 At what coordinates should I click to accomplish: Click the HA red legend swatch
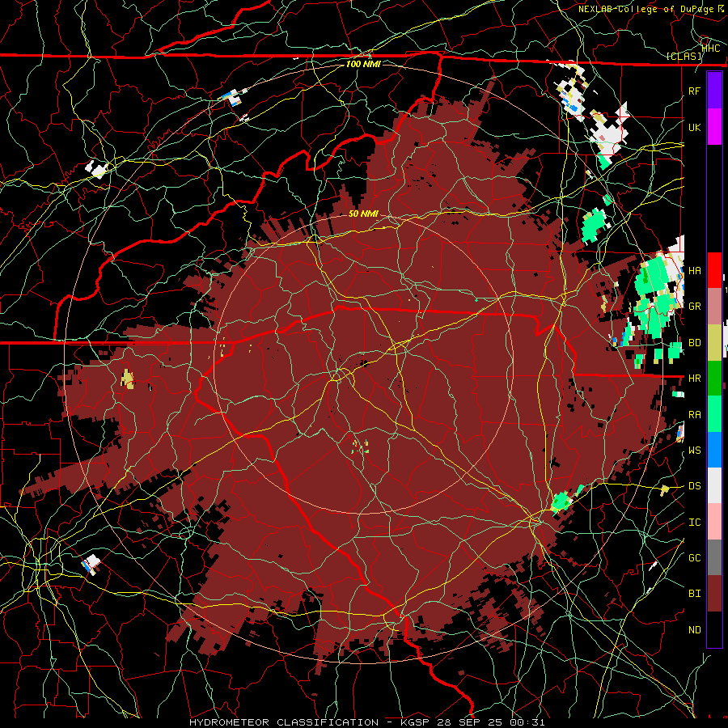tap(714, 270)
